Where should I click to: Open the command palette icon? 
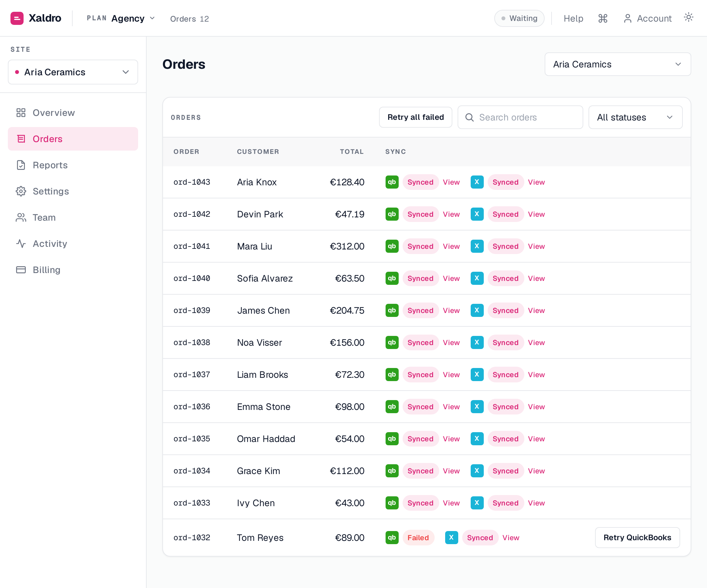(603, 18)
